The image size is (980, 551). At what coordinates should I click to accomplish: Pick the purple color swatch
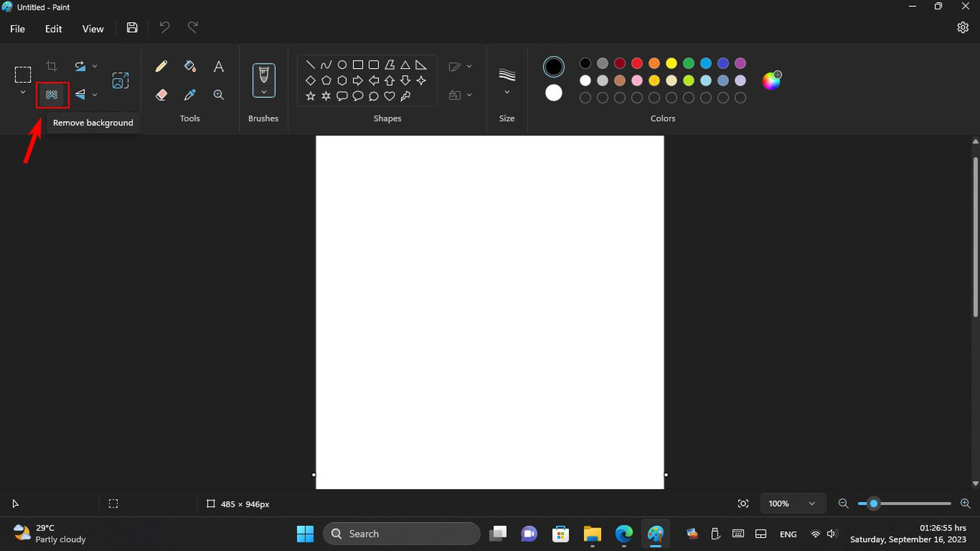(740, 64)
